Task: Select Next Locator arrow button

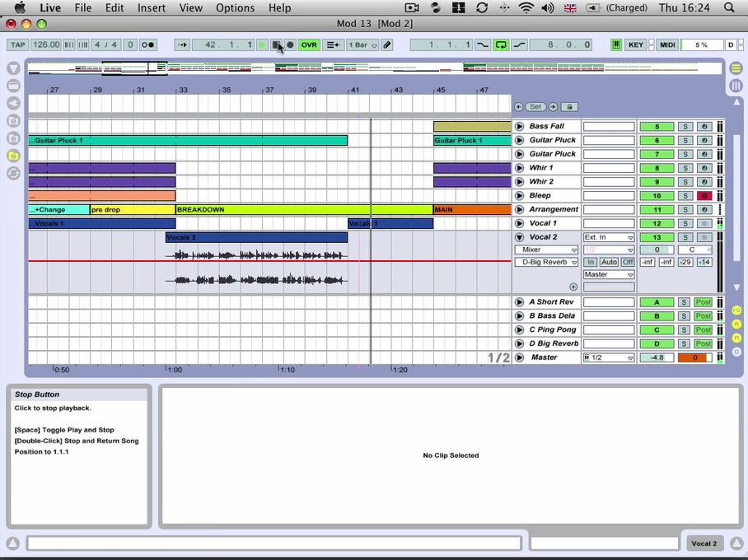Action: tap(553, 107)
